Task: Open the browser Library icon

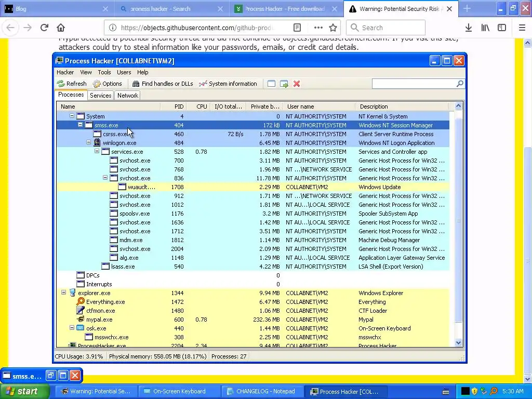Action: pos(485,28)
